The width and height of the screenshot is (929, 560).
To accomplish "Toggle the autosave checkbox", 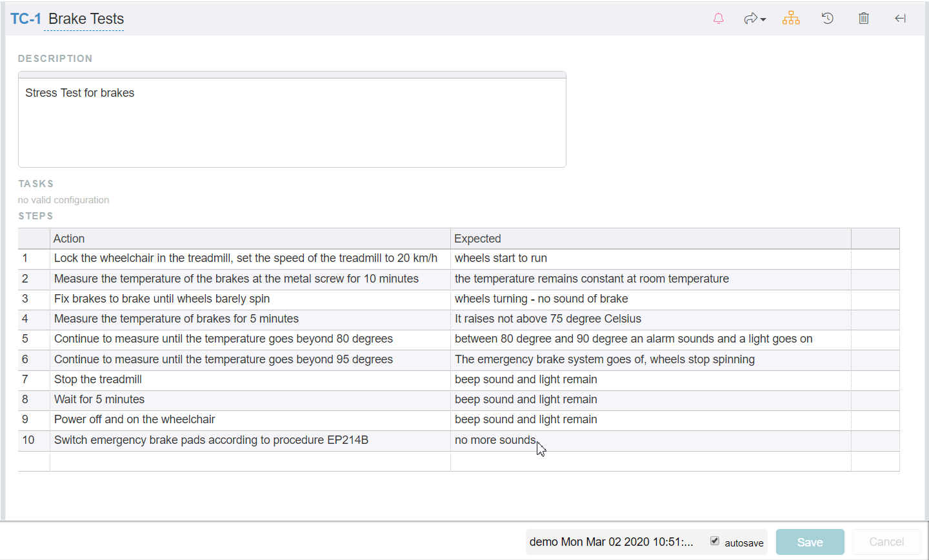I will (715, 541).
